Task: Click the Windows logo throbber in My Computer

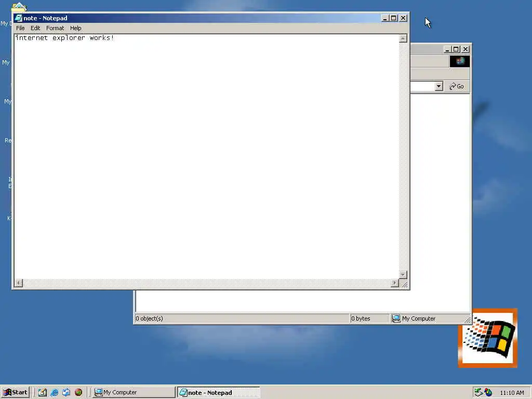Action: [460, 61]
